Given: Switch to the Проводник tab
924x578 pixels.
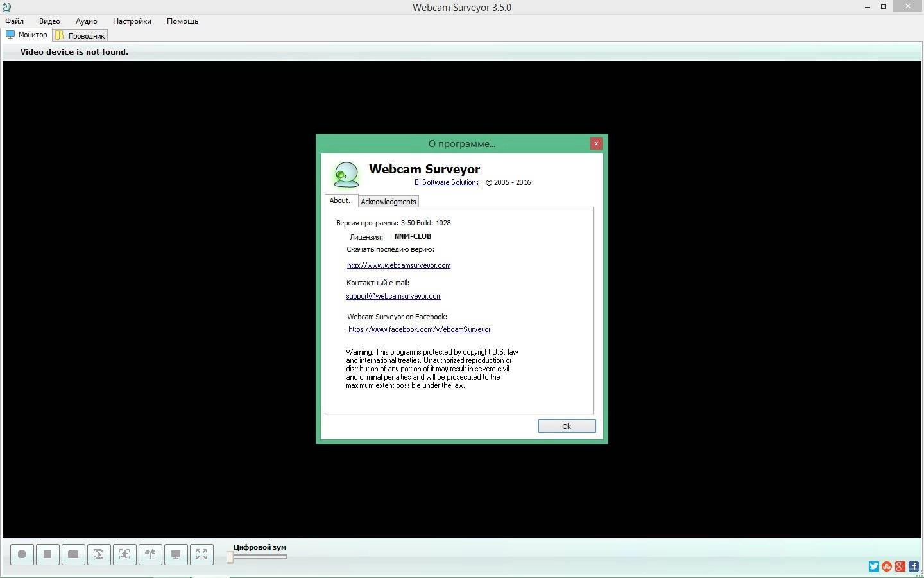Looking at the screenshot, I should [80, 36].
